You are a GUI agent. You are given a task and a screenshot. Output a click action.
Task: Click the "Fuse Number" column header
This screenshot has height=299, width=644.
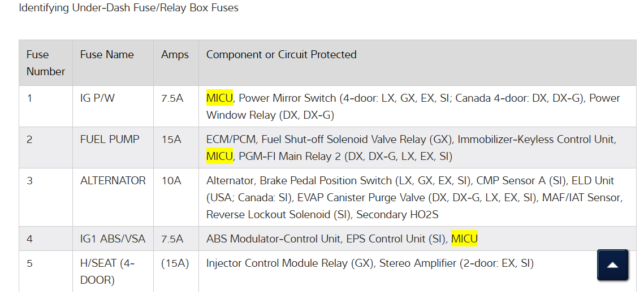pos(46,63)
